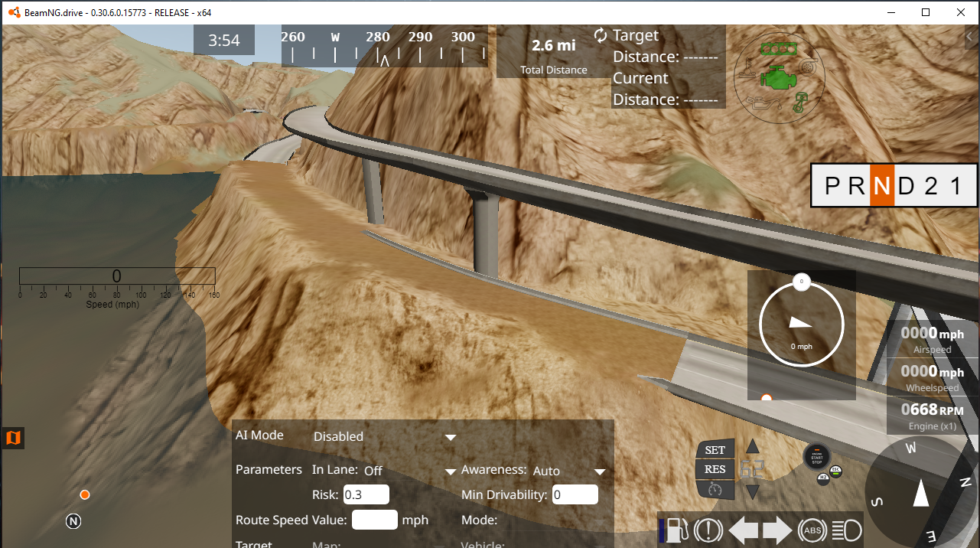Select gear 1 on the shifter display
Screen dimensions: 980x548
[955, 186]
